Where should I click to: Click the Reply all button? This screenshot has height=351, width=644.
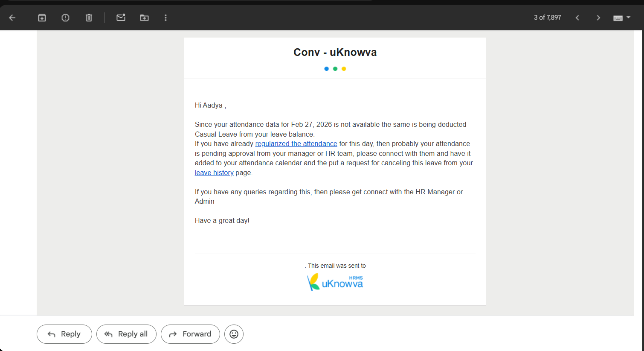(x=126, y=334)
